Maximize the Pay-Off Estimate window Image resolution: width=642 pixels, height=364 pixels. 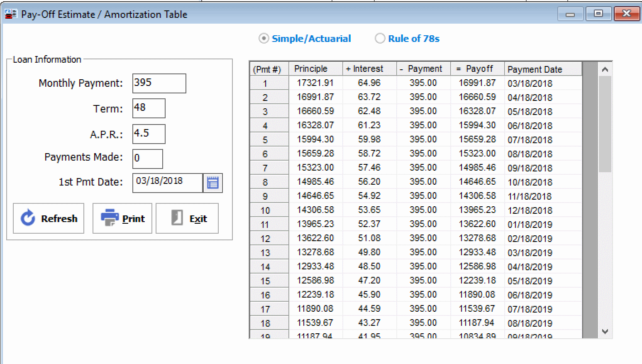[x=598, y=14]
